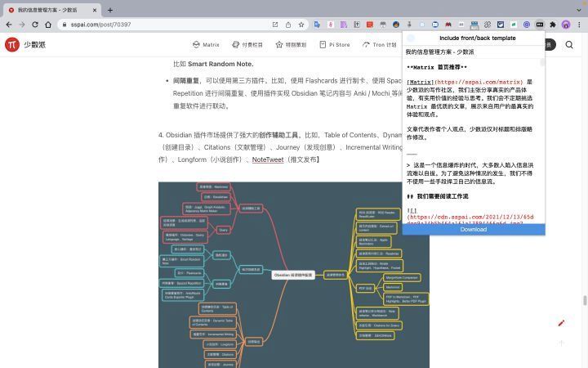Click the sspai red Pi logo
The image size is (588, 368).
coord(12,45)
